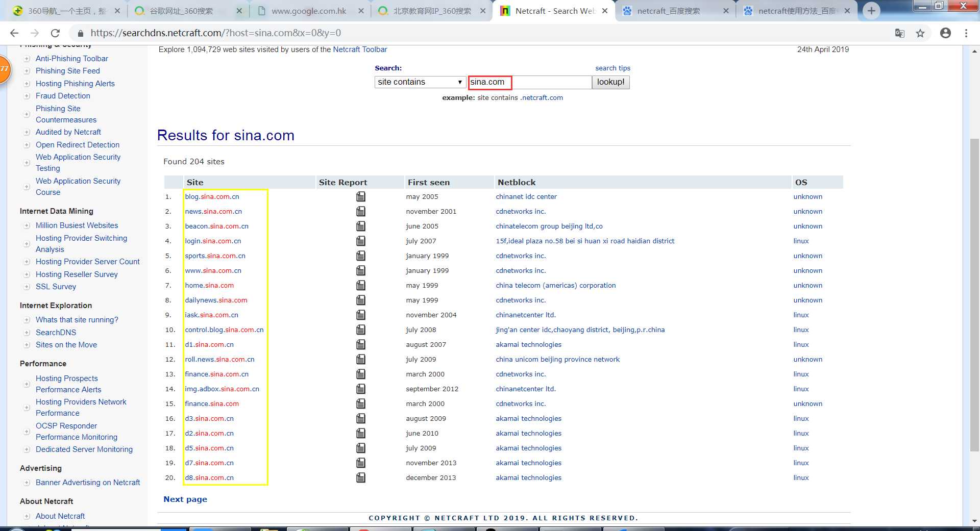Viewport: 980px width, 531px height.
Task: Expand the Million Busiest Websites item
Action: pos(27,225)
